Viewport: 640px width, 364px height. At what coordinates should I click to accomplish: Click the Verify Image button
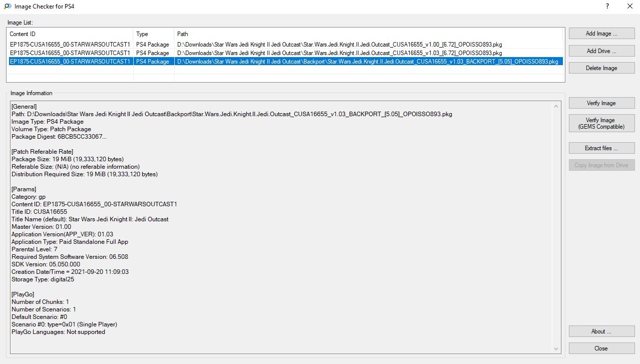click(601, 103)
